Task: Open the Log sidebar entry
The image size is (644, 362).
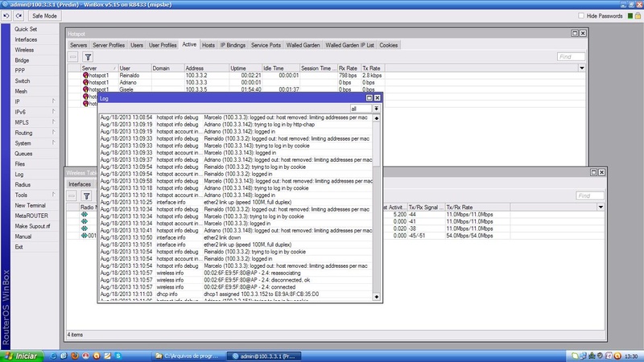Action: click(19, 175)
